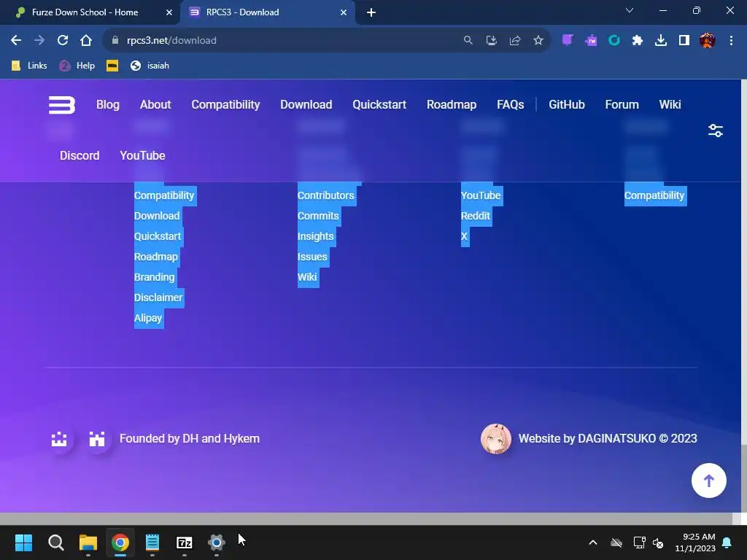Open the Extensions puzzle piece menu
Viewport: 747px width, 560px height.
coord(638,41)
